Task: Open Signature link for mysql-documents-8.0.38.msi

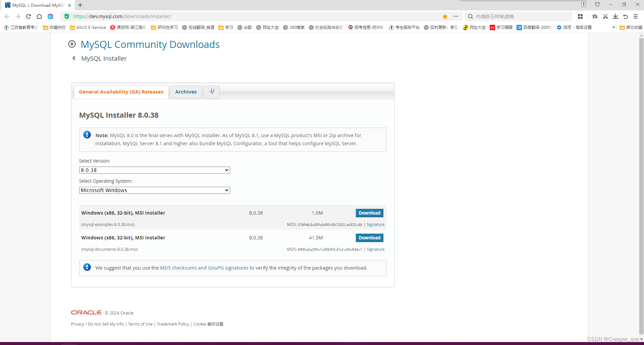Action: coord(375,249)
